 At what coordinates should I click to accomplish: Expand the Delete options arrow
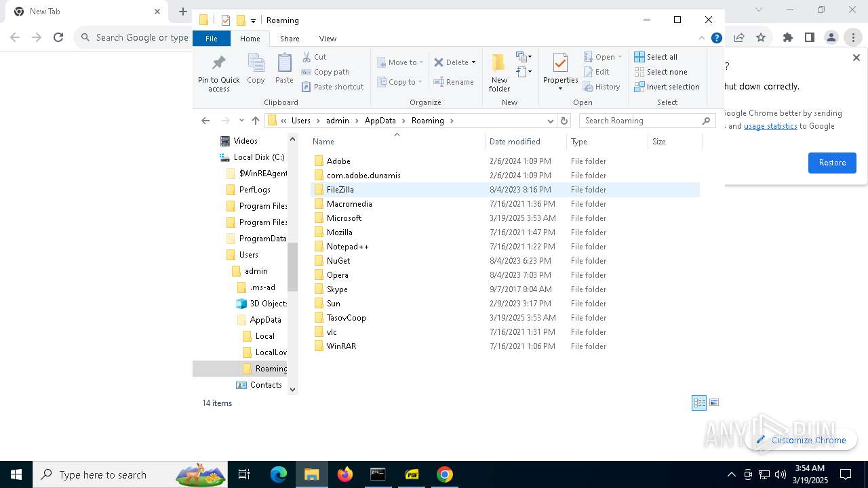pyautogui.click(x=473, y=62)
